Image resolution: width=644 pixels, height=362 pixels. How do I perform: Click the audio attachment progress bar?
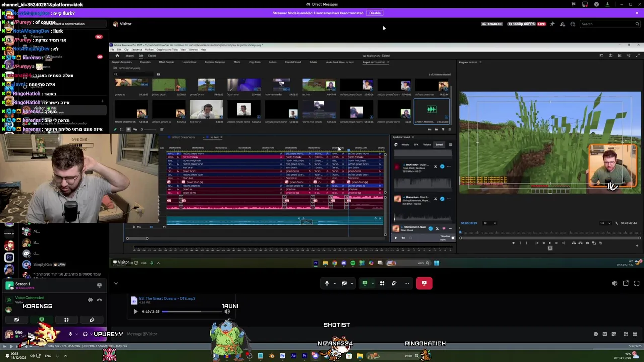[x=192, y=312]
